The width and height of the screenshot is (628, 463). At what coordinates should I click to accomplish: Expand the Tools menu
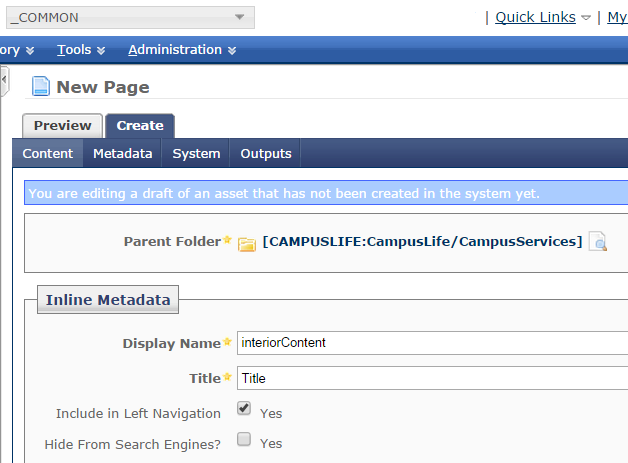(81, 50)
